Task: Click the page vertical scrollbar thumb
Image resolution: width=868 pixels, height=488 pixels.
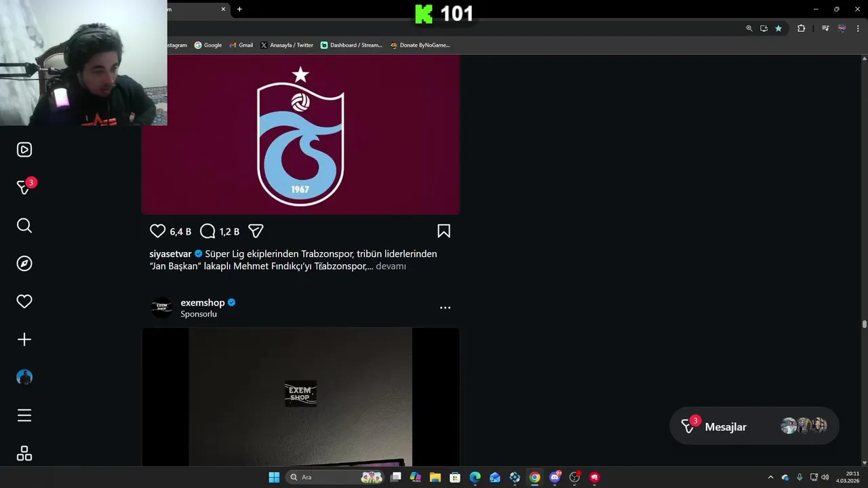Action: click(864, 325)
